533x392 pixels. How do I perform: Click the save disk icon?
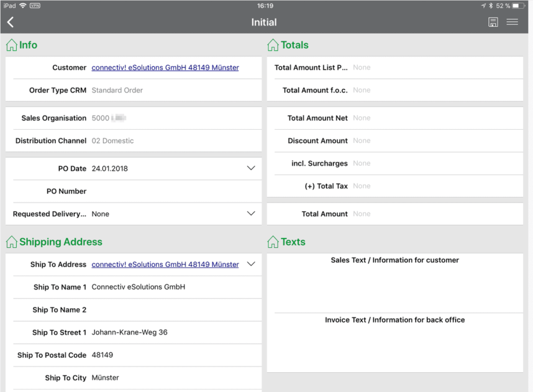(493, 22)
